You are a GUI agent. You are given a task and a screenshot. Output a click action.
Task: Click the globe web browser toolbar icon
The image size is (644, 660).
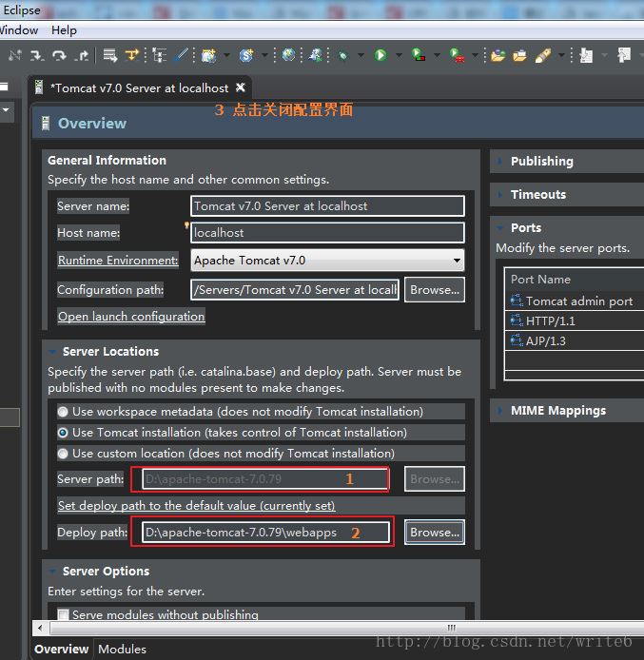click(x=289, y=55)
